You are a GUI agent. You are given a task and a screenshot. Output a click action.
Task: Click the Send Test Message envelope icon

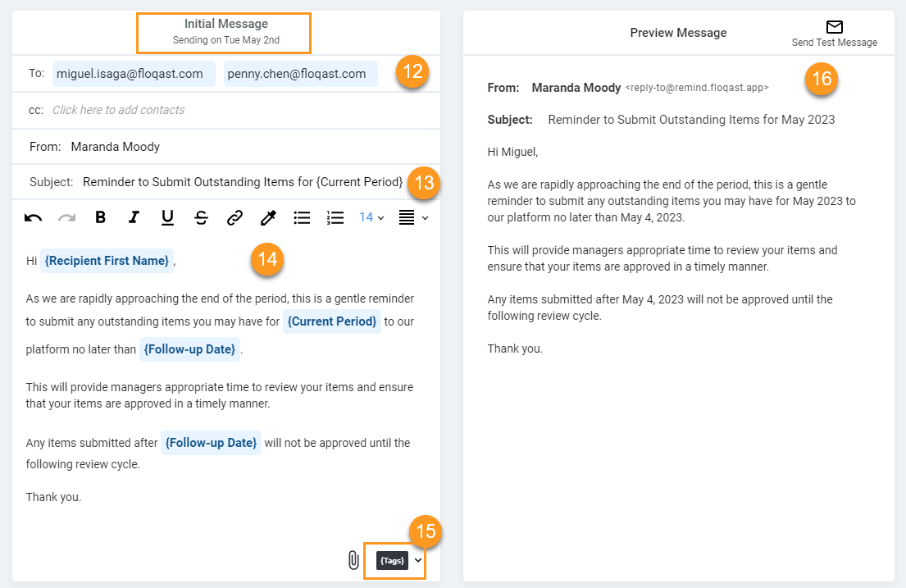[835, 26]
